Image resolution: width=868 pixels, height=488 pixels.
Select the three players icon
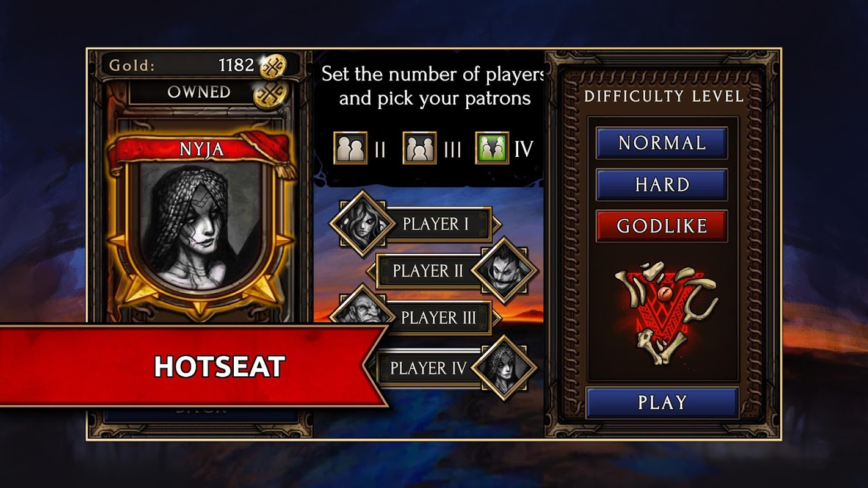tap(419, 148)
